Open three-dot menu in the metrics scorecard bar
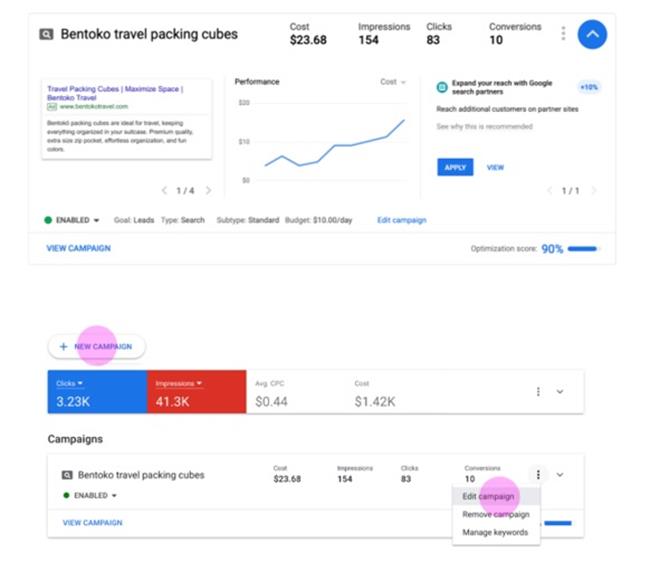The width and height of the screenshot is (650, 581). coord(538,392)
